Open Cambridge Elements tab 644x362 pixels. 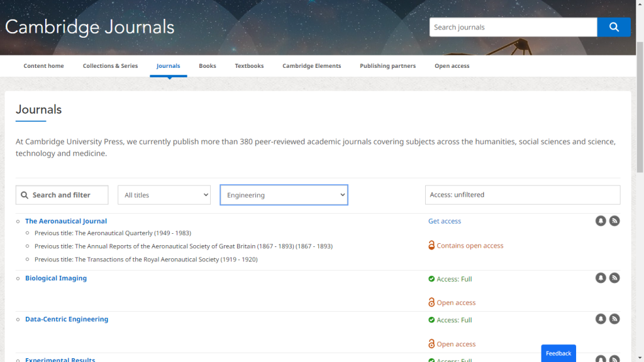(x=312, y=65)
